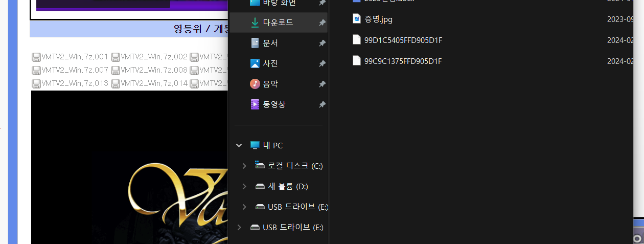Click the floppy disk icon before VMTV2_Win.7z.007
The width and height of the screenshot is (644, 244).
point(36,70)
